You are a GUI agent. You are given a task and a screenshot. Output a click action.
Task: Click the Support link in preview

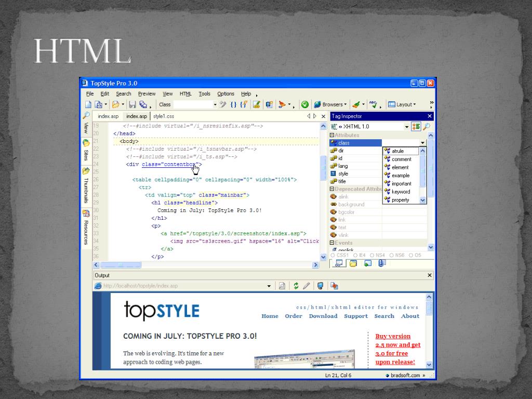pos(356,316)
